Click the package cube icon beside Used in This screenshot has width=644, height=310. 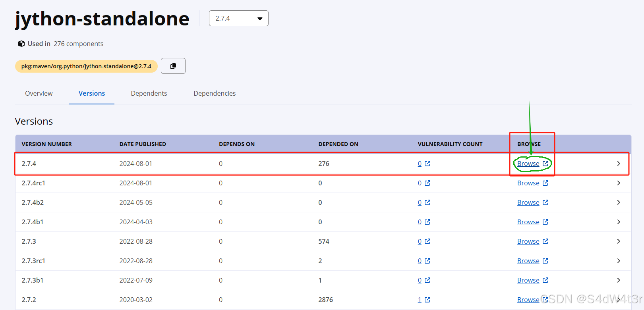(x=21, y=44)
